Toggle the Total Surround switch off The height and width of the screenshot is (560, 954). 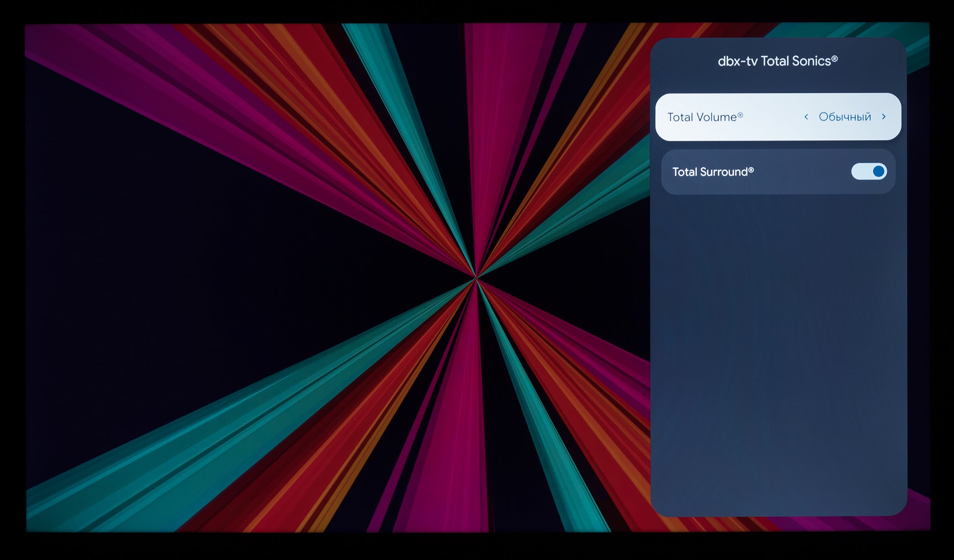click(869, 171)
